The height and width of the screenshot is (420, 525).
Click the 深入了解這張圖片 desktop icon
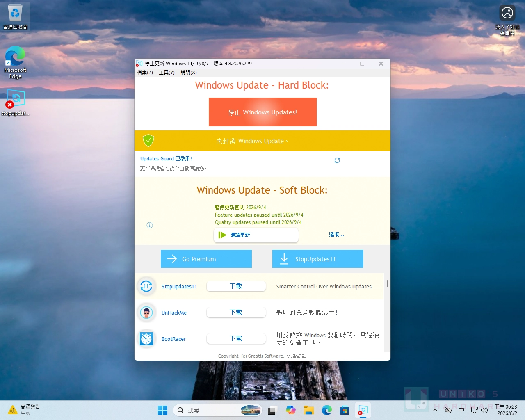(x=507, y=20)
